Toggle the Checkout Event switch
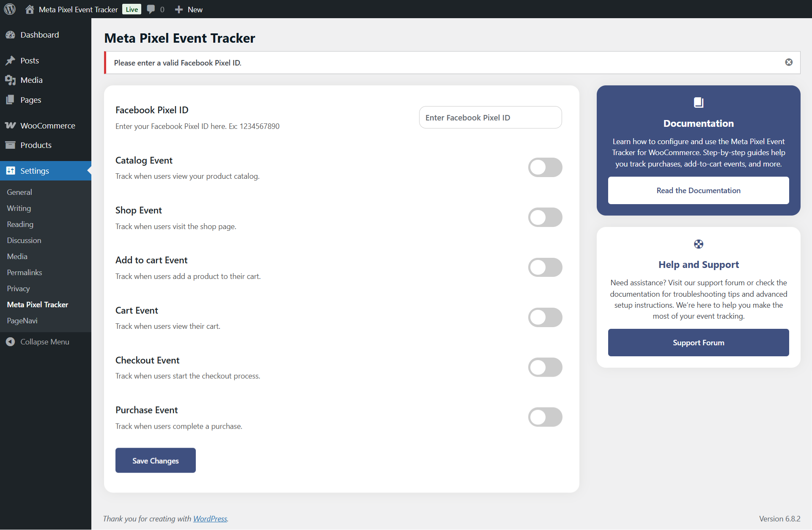The width and height of the screenshot is (812, 530). point(545,367)
